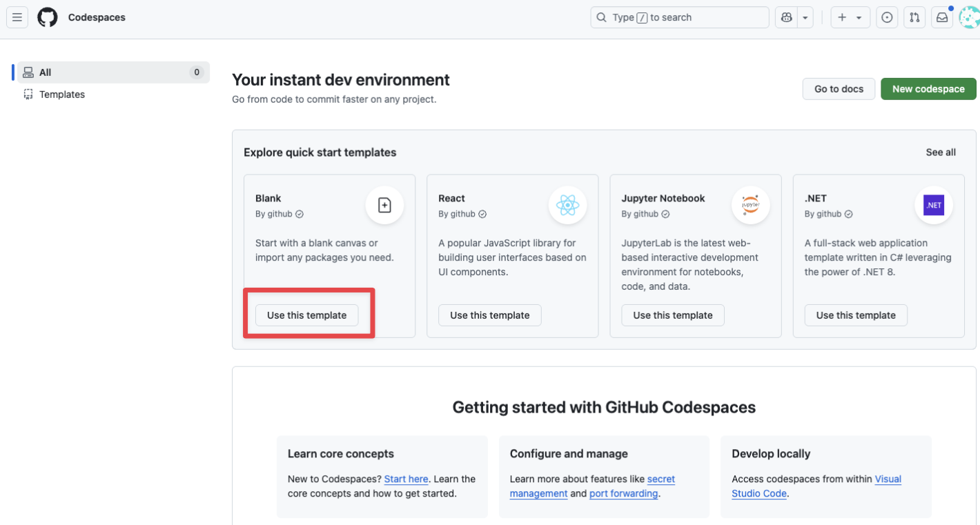This screenshot has width=980, height=525.
Task: Open the notifications inbox icon
Action: tap(942, 17)
